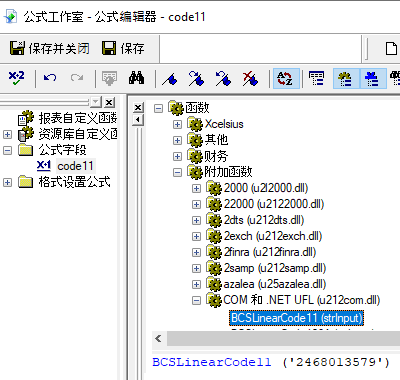This screenshot has width=400, height=380.
Task: Click Functions (函数) root gear icon
Action: (x=176, y=108)
